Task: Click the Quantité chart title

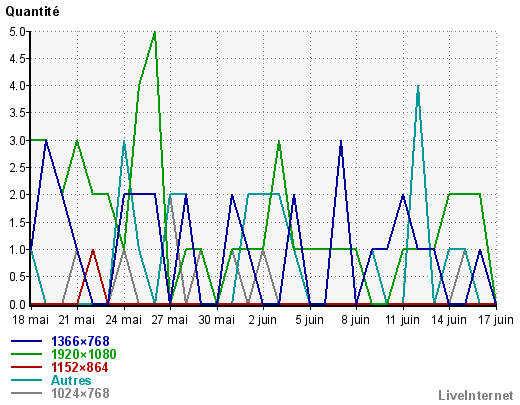Action: (32, 12)
